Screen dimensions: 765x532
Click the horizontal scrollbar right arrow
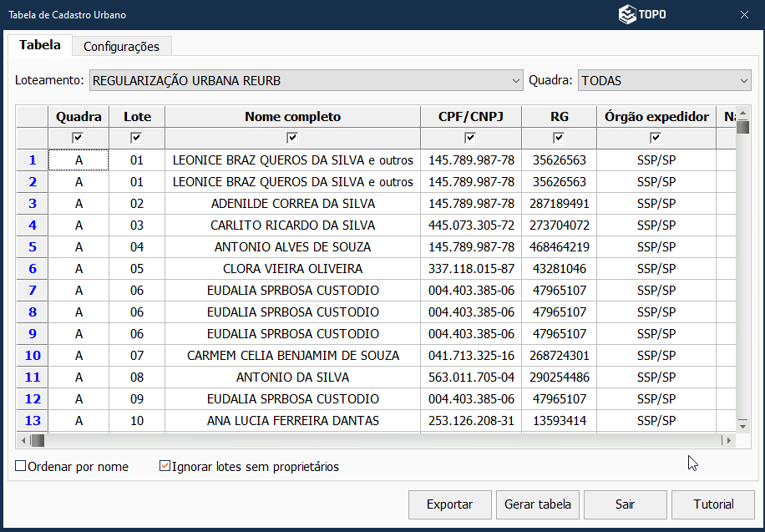coord(728,440)
